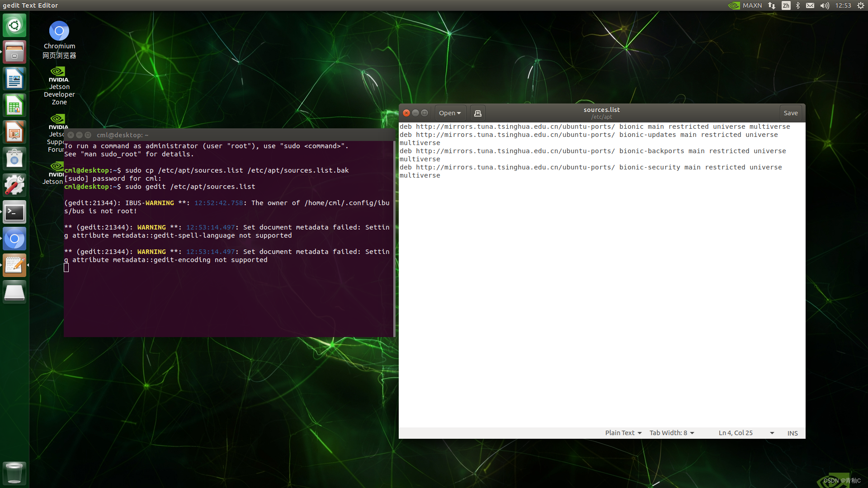Click the gedit-encoding not supported warning line
The width and height of the screenshot is (868, 488).
click(166, 260)
